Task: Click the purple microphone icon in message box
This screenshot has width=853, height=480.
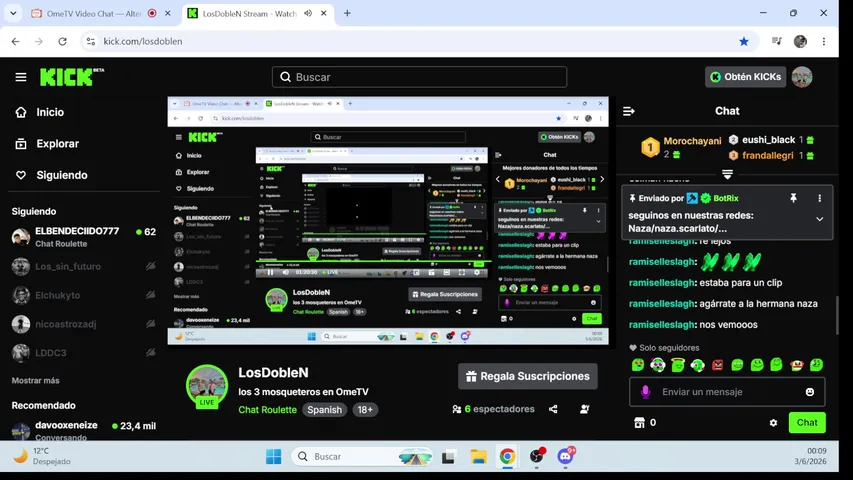Action: (x=645, y=392)
